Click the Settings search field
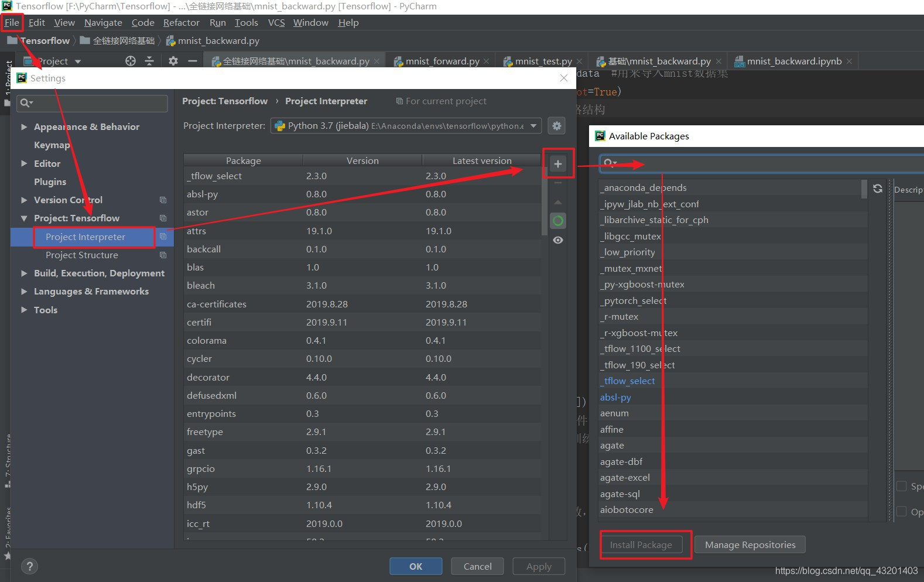The image size is (924, 582). point(93,103)
